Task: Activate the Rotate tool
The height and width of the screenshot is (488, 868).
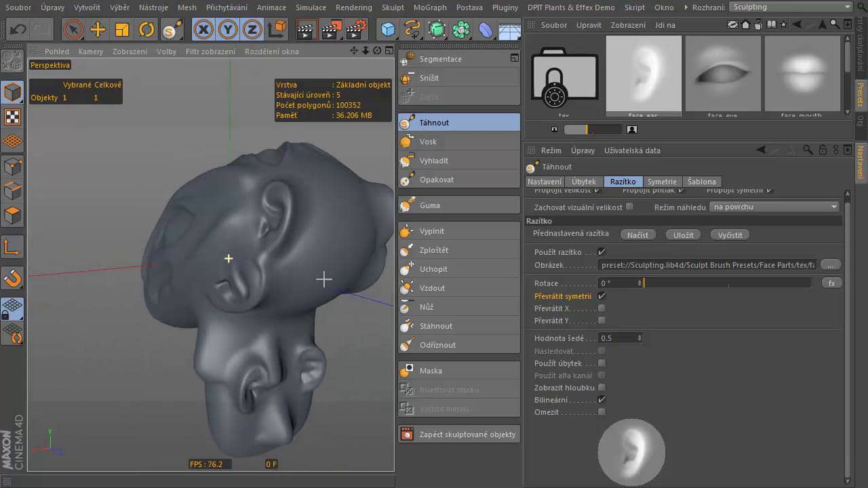Action: click(146, 30)
